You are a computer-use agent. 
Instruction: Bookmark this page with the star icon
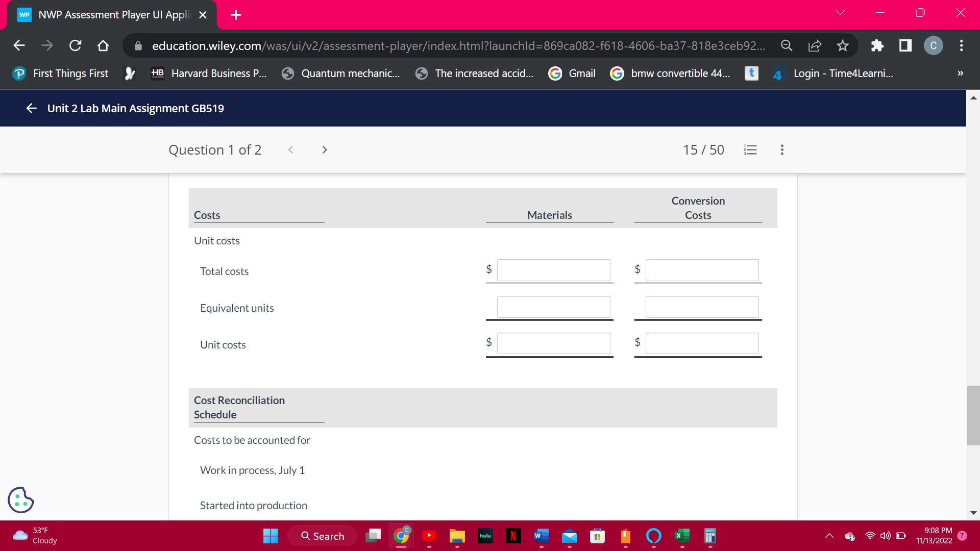(x=843, y=46)
